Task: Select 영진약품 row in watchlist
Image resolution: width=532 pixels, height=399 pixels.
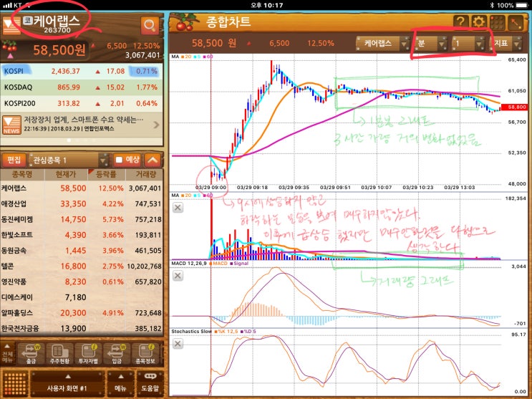Action: (82, 282)
